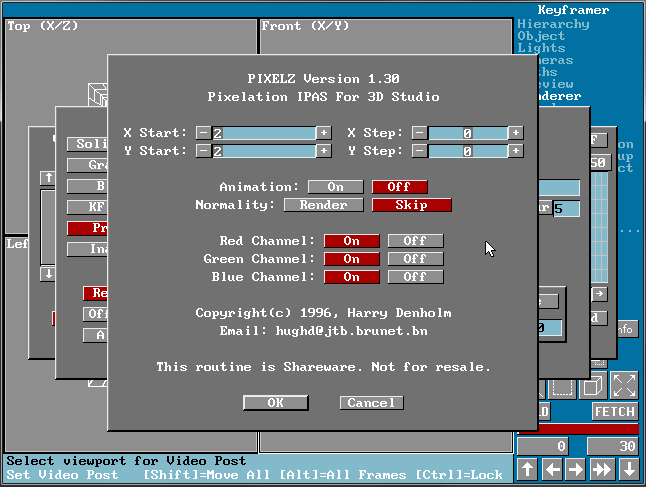The height and width of the screenshot is (487, 646).
Task: Select the dotted region zoom icon
Action: [x=562, y=387]
